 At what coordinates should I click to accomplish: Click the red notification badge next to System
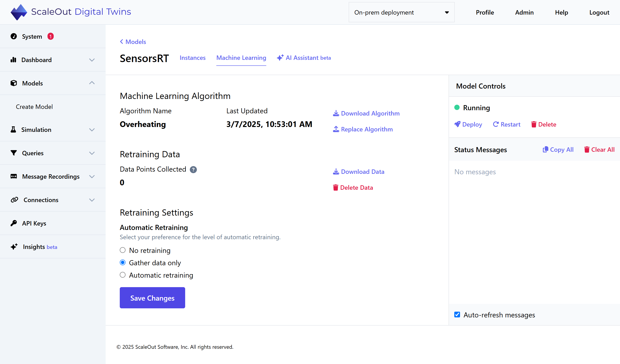pyautogui.click(x=50, y=36)
